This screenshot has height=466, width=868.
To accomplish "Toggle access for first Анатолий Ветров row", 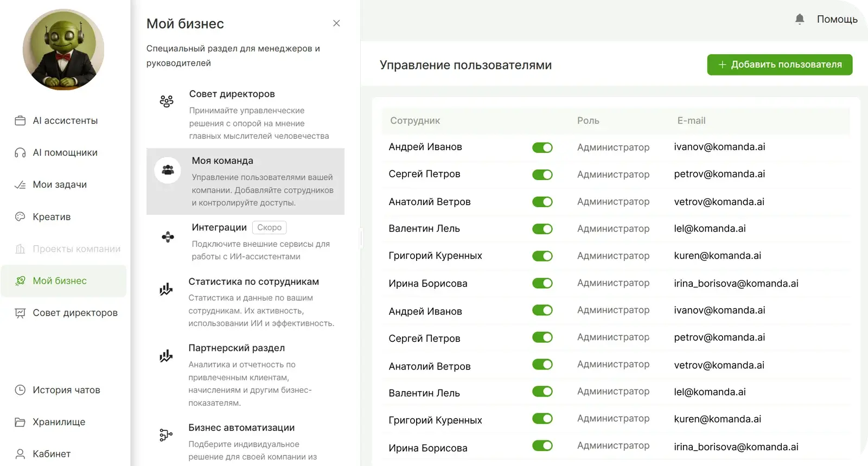I will coord(542,202).
